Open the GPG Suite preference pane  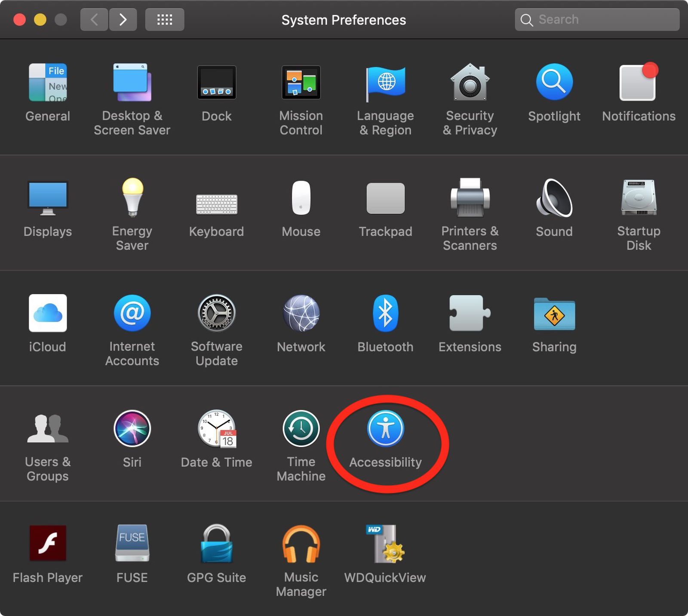click(x=216, y=544)
